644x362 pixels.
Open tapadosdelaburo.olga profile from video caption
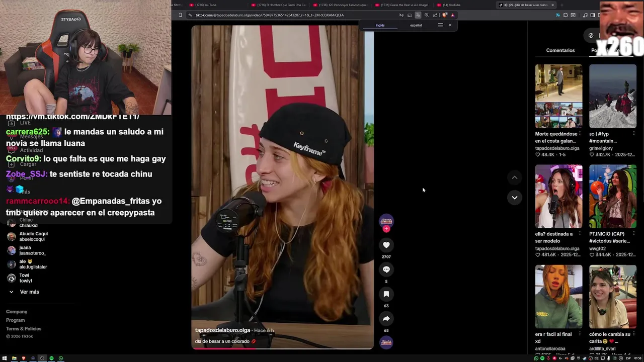click(222, 330)
